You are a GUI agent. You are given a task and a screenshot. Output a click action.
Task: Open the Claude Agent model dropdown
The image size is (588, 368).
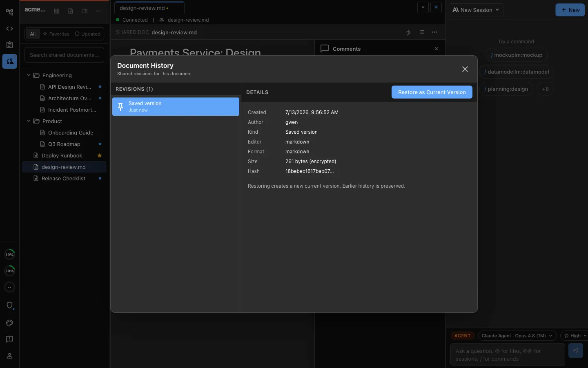click(517, 336)
